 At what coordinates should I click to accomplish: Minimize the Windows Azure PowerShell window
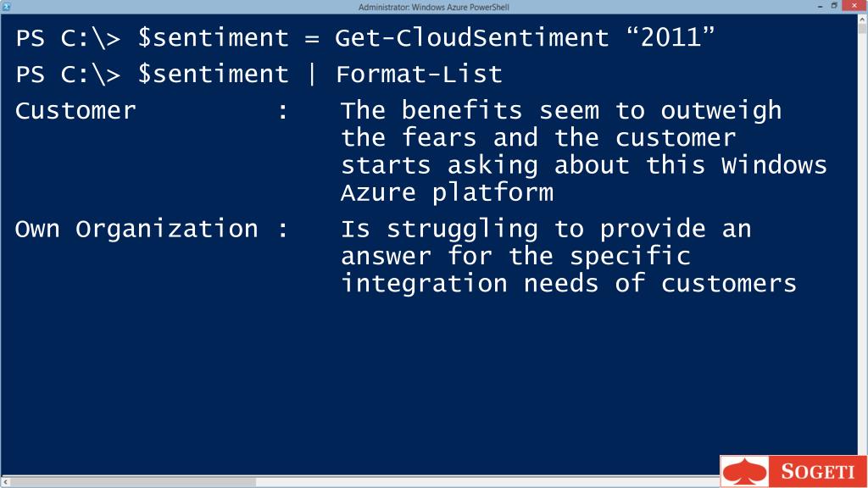click(820, 6)
